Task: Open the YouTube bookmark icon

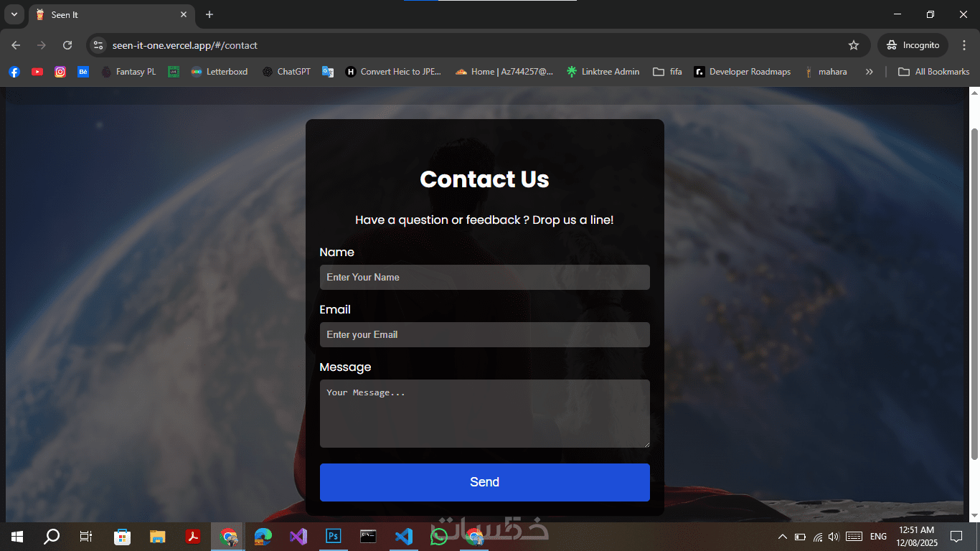Action: [37, 72]
